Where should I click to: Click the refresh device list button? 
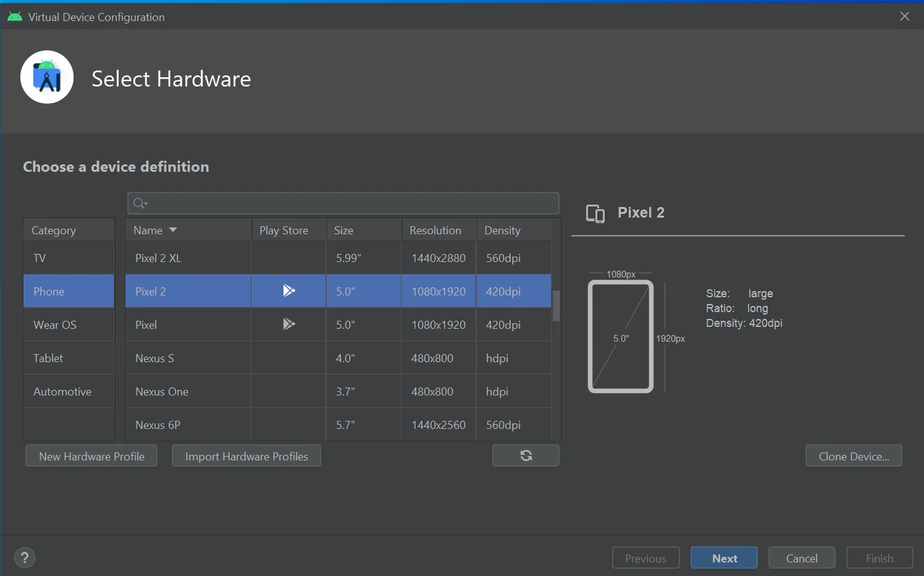point(526,455)
